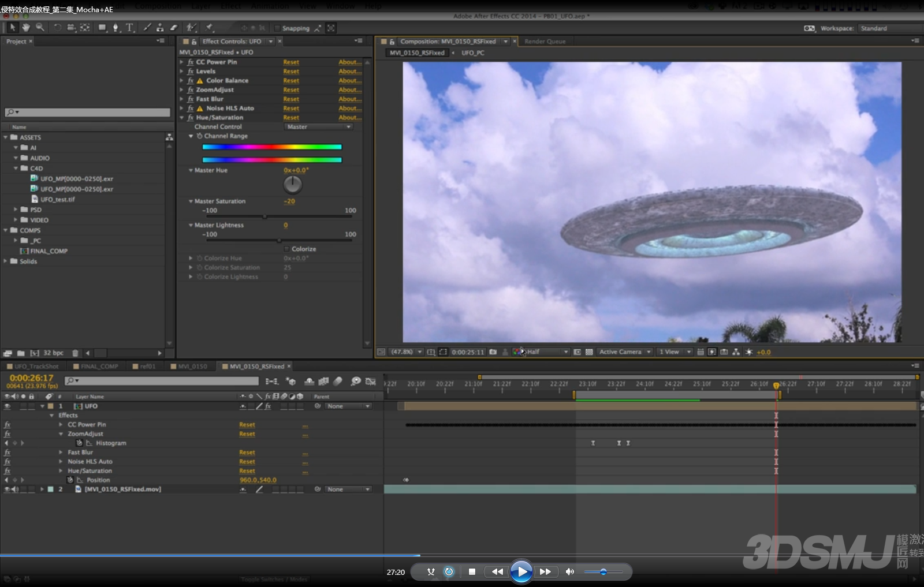Select the Rectangle shape tool
The image size is (924, 587).
[102, 28]
